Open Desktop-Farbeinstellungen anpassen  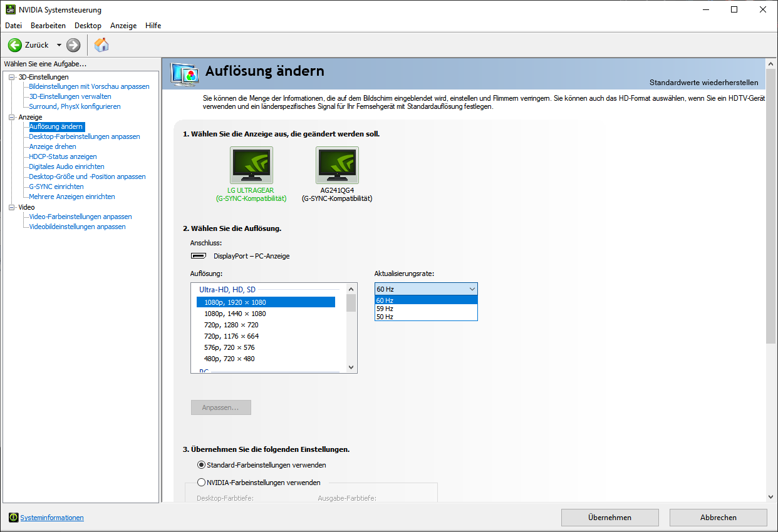point(85,136)
